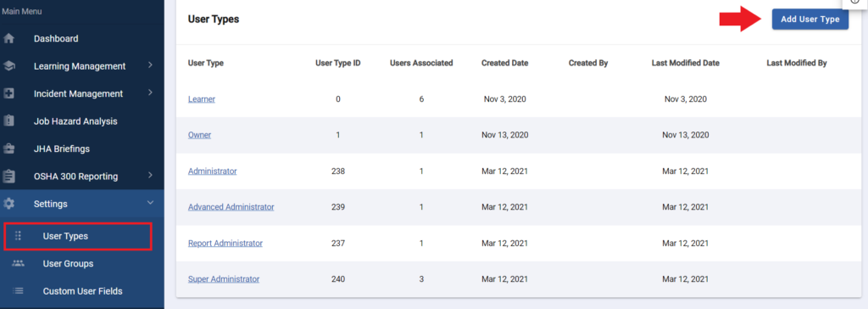Click user type ID 237 cell
The image size is (868, 309).
pyautogui.click(x=338, y=243)
